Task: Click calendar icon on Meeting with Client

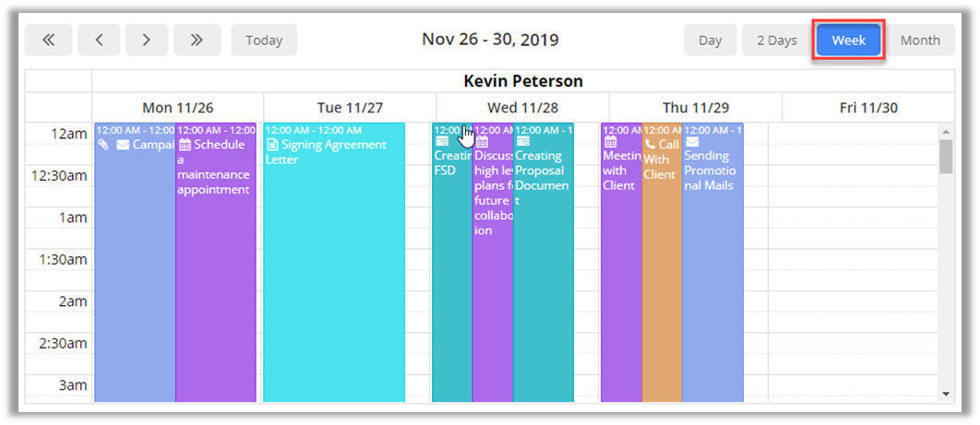Action: click(610, 142)
